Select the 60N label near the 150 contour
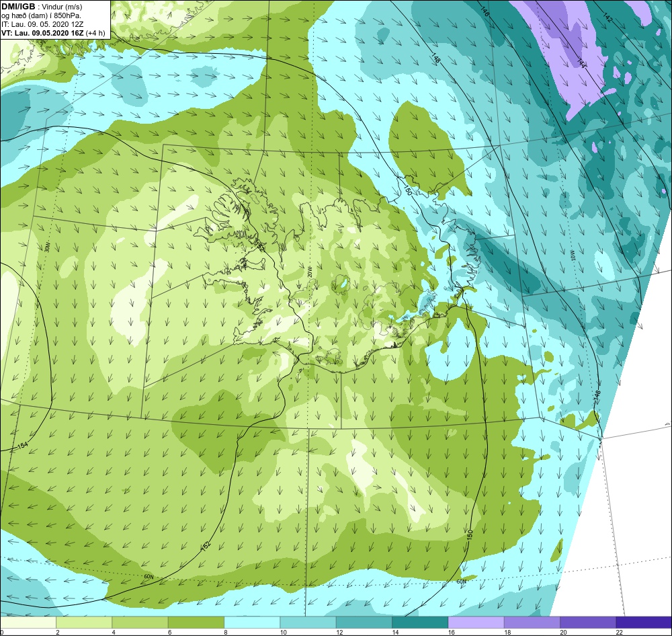Viewport: 672px width, 636px height. point(461,582)
